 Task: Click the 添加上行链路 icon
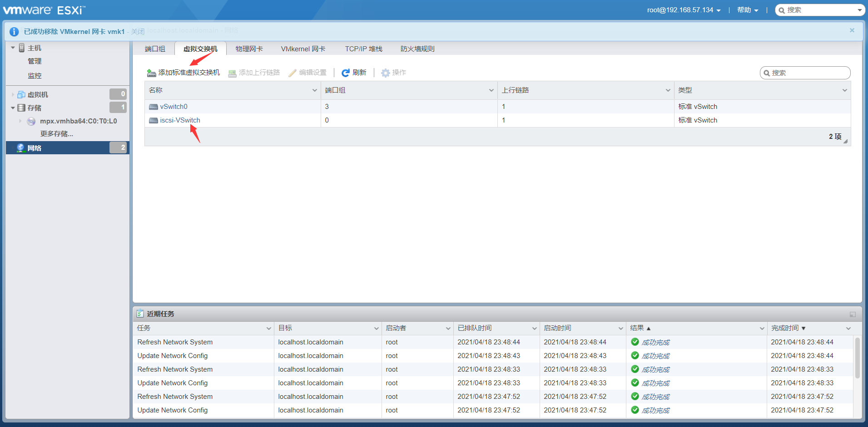point(232,72)
